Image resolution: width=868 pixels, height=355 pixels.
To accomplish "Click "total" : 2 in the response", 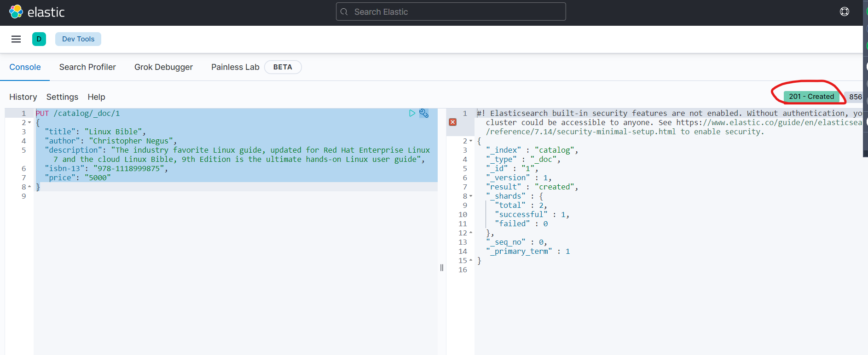I will pyautogui.click(x=521, y=205).
